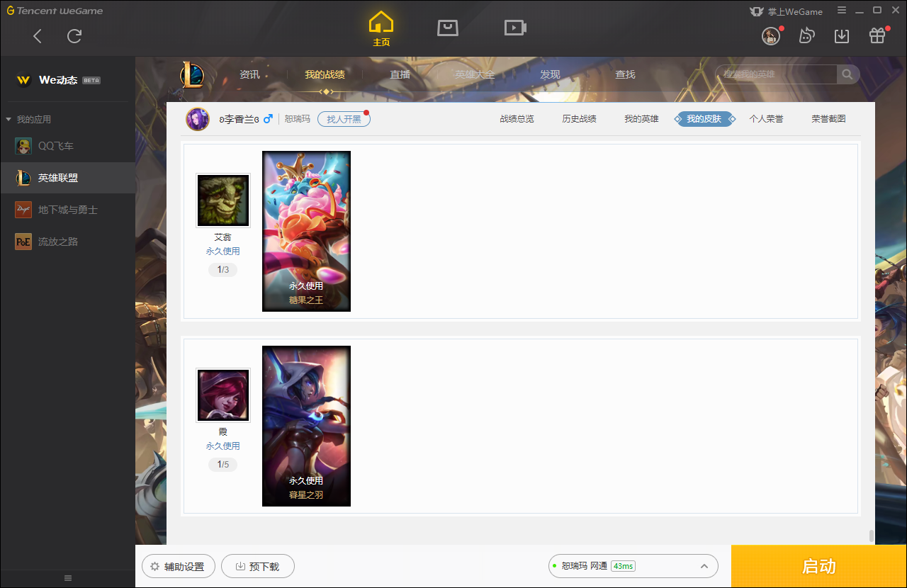
Task: Click the 找人开黑 button
Action: tap(344, 119)
